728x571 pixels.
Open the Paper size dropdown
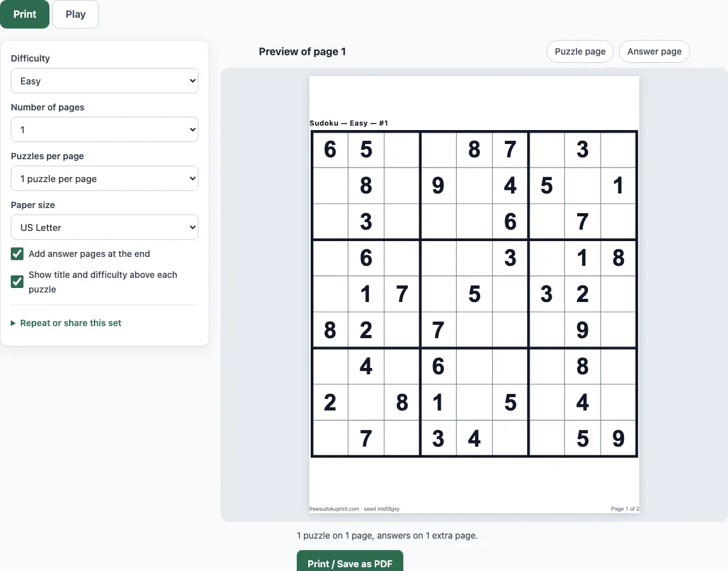[105, 227]
